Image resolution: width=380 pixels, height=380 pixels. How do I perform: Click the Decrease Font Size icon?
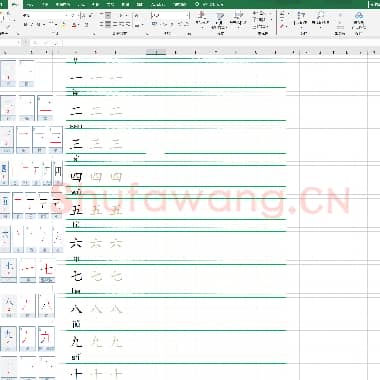(x=90, y=15)
